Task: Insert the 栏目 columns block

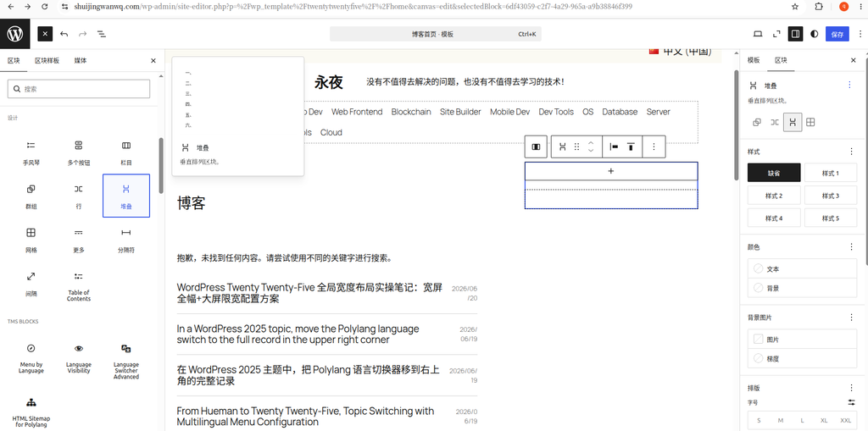Action: click(126, 153)
